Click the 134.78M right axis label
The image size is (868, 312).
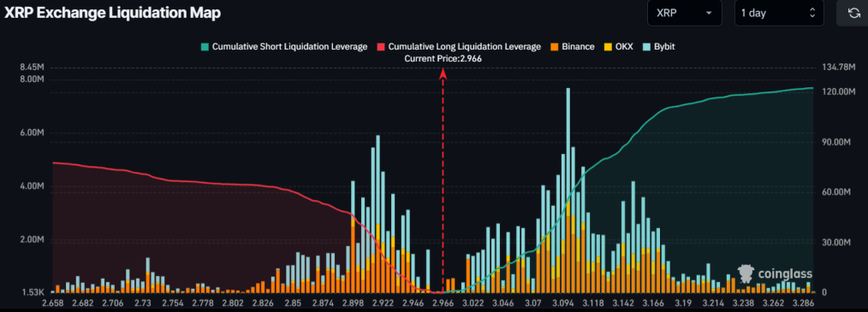840,68
